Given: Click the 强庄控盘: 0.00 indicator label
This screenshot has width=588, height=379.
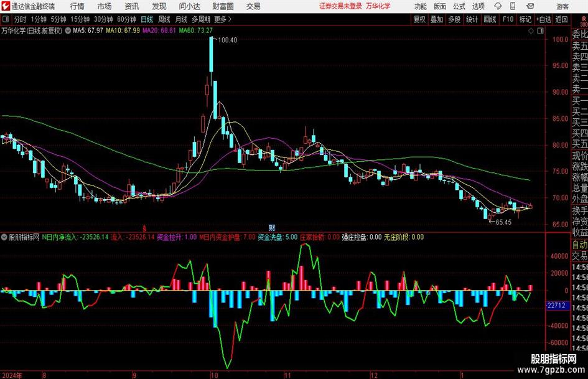Looking at the screenshot, I should [x=362, y=237].
